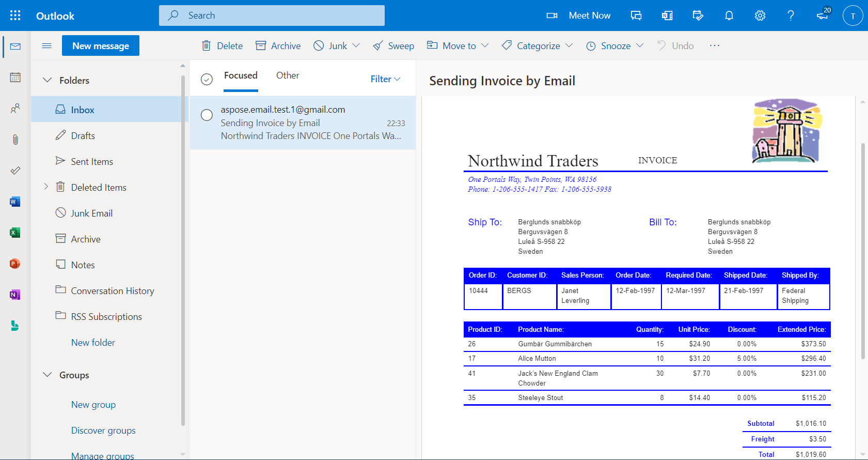
Task: Open the Outlook-to-Word send icon in header
Action: (667, 16)
